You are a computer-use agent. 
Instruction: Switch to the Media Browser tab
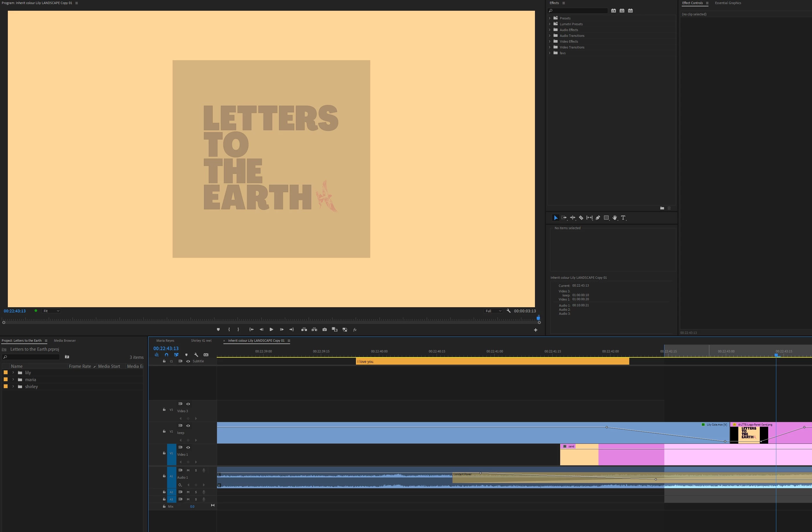[x=65, y=341]
